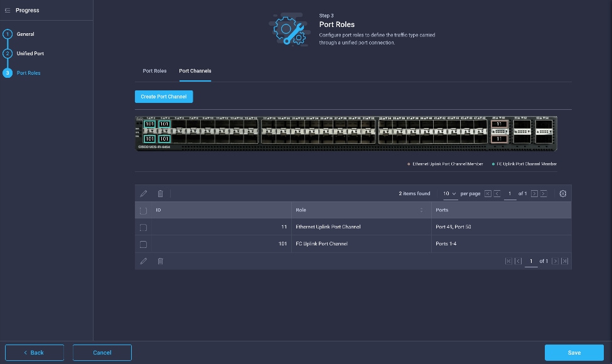Image resolution: width=612 pixels, height=364 pixels.
Task: Click Create Port Channel button
Action: pyautogui.click(x=164, y=97)
